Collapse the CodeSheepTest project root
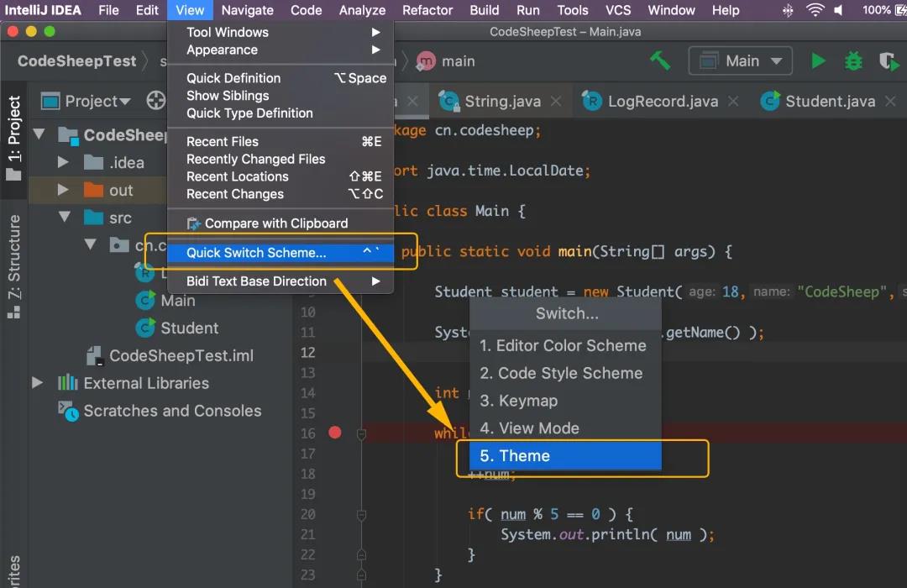The image size is (907, 588). tap(39, 135)
